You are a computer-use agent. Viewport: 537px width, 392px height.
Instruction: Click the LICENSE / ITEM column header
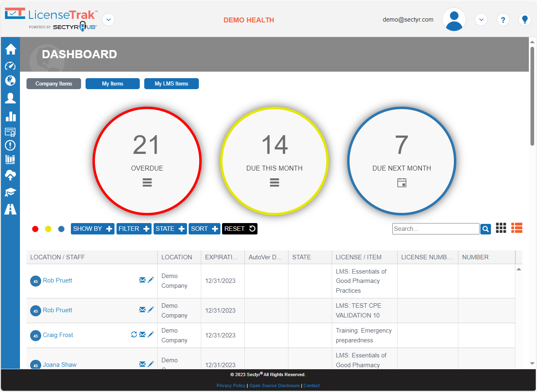[365, 257]
